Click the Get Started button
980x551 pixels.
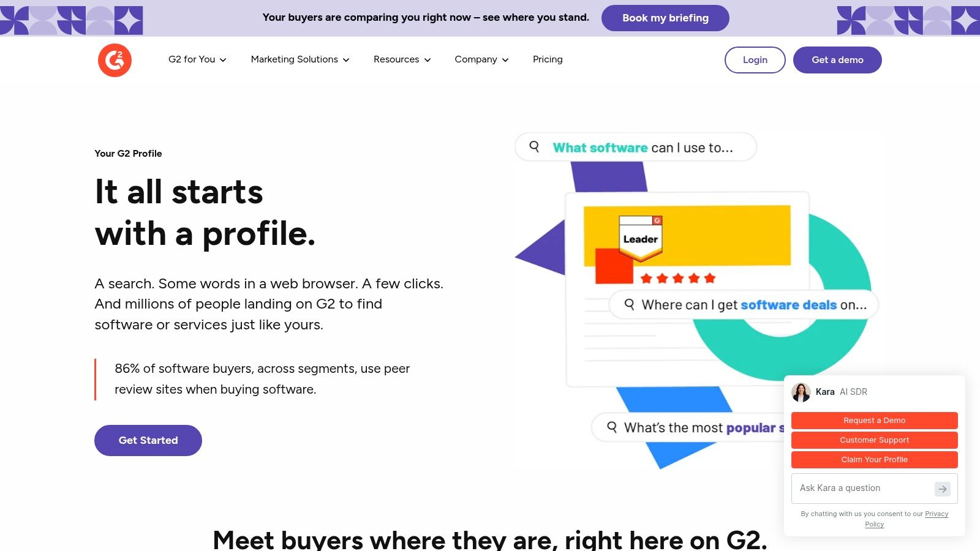[x=148, y=440]
